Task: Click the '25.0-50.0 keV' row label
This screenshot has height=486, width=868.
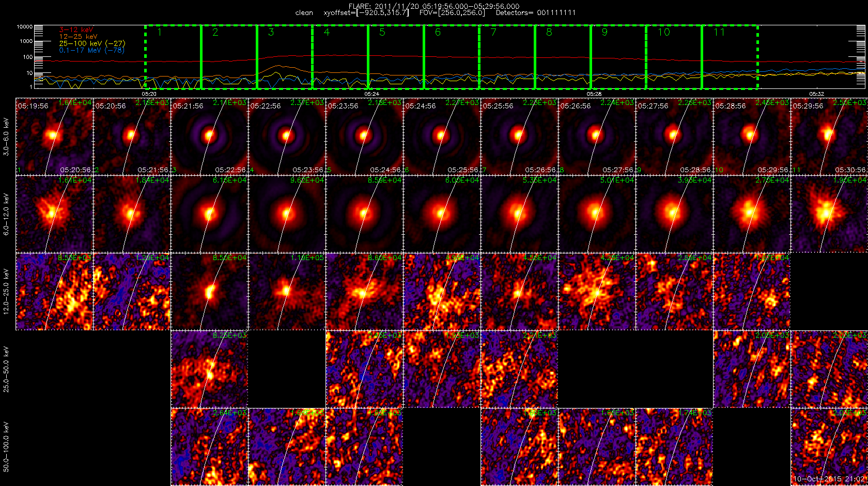Action: coord(6,369)
